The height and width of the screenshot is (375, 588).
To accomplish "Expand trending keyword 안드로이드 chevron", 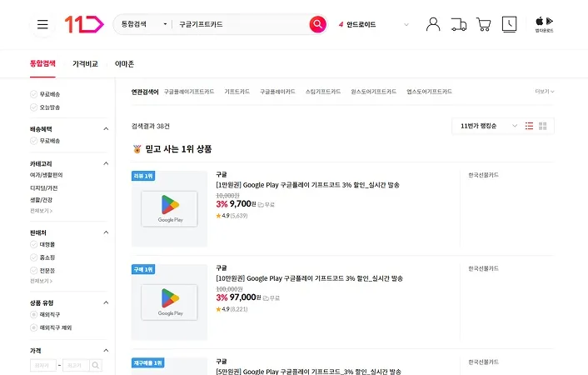I will [x=406, y=25].
